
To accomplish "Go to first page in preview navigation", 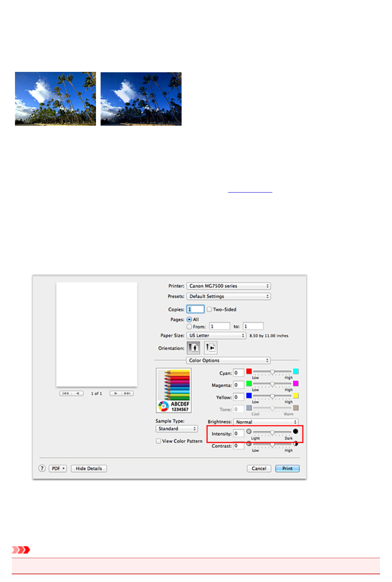I will click(66, 393).
